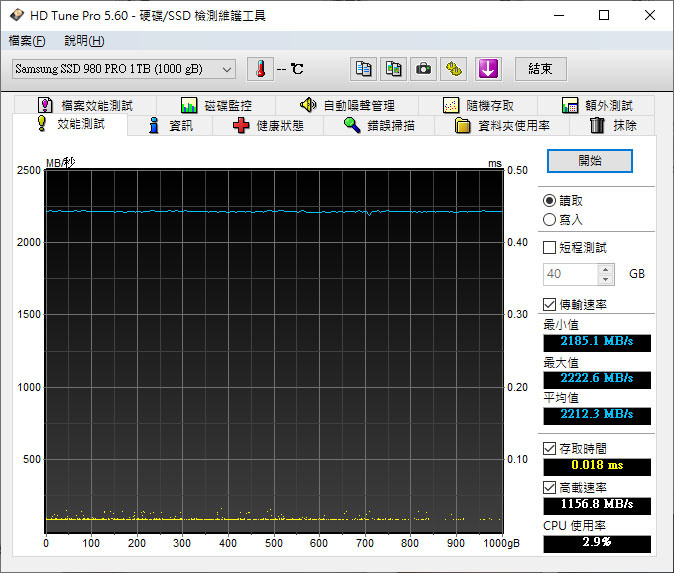Click the copy screenshot to clipboard icon

[x=394, y=69]
